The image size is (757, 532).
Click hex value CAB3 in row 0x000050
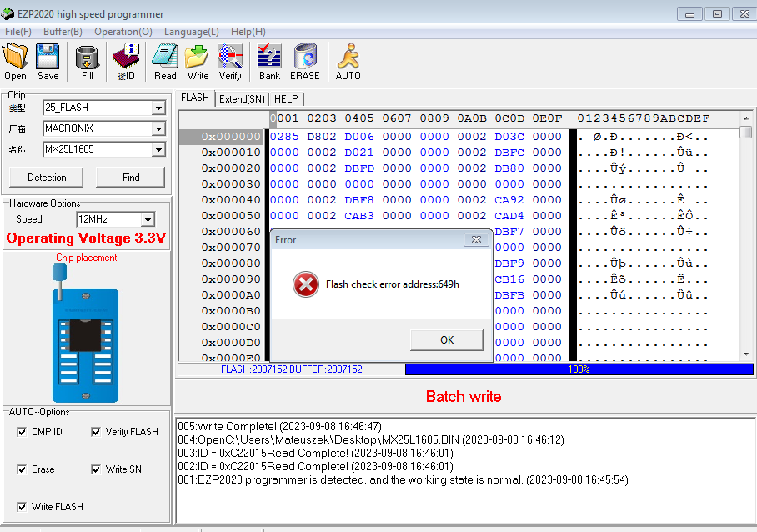(359, 216)
